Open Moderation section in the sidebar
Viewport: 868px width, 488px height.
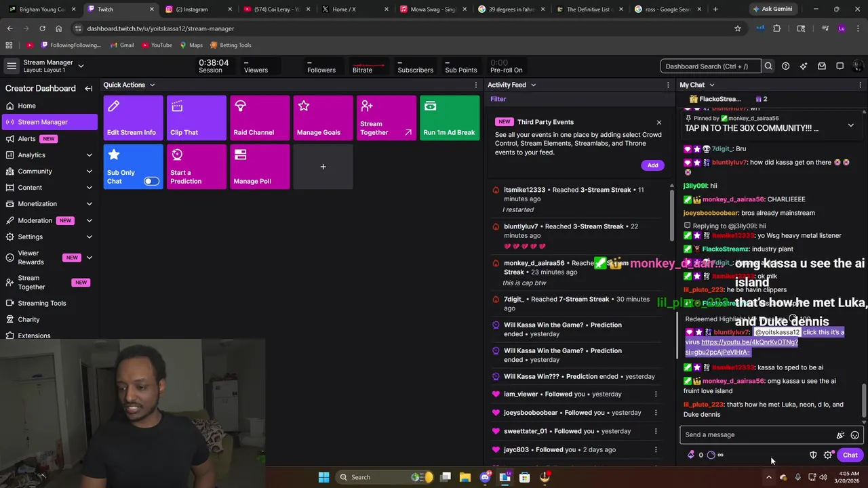tap(49, 220)
